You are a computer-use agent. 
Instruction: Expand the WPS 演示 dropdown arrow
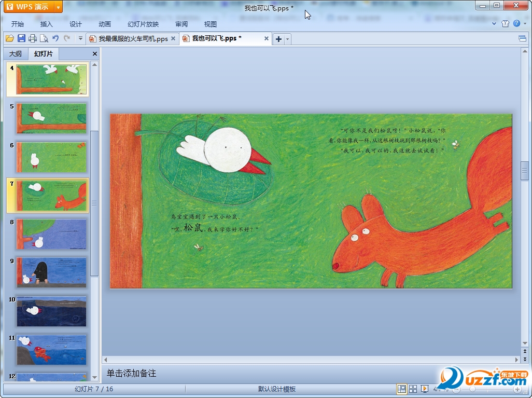[x=59, y=7]
